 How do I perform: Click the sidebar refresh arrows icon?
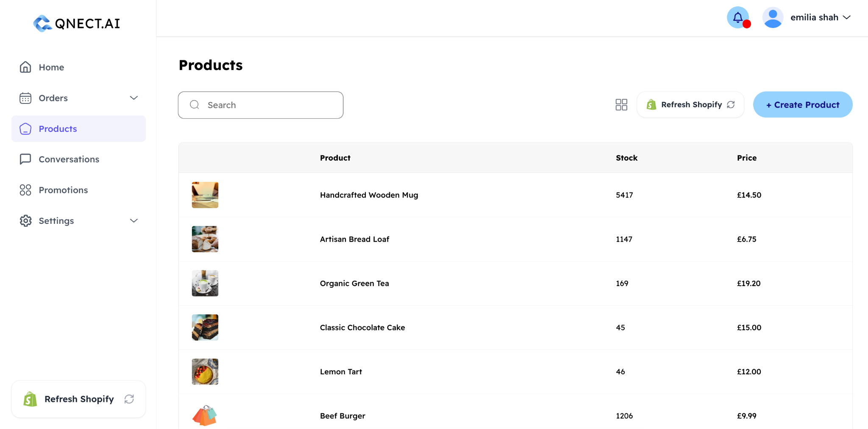click(x=129, y=399)
